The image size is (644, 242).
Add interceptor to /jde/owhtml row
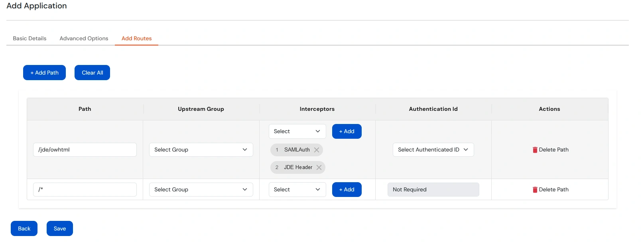pos(347,132)
